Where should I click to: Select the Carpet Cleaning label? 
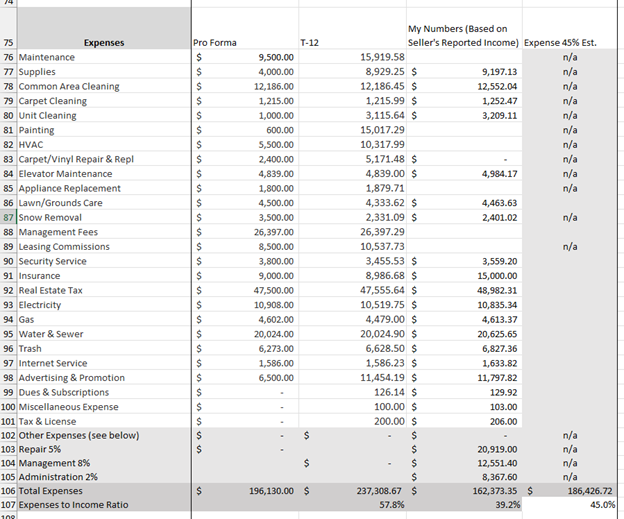pyautogui.click(x=104, y=101)
